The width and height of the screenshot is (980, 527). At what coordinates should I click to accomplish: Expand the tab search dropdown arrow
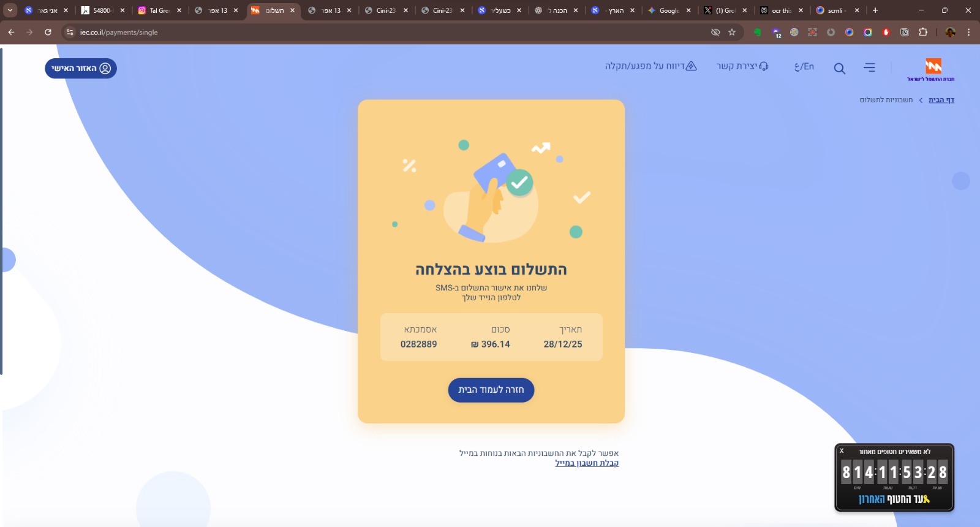click(10, 10)
